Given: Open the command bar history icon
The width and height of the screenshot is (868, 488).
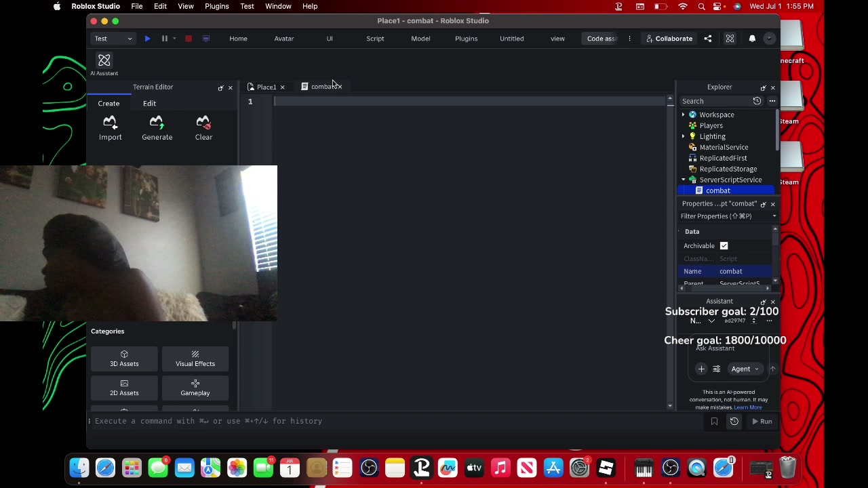Looking at the screenshot, I should tap(734, 422).
